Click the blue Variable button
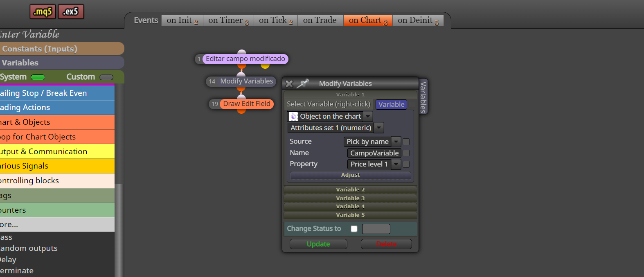The image size is (644, 277). (391, 104)
